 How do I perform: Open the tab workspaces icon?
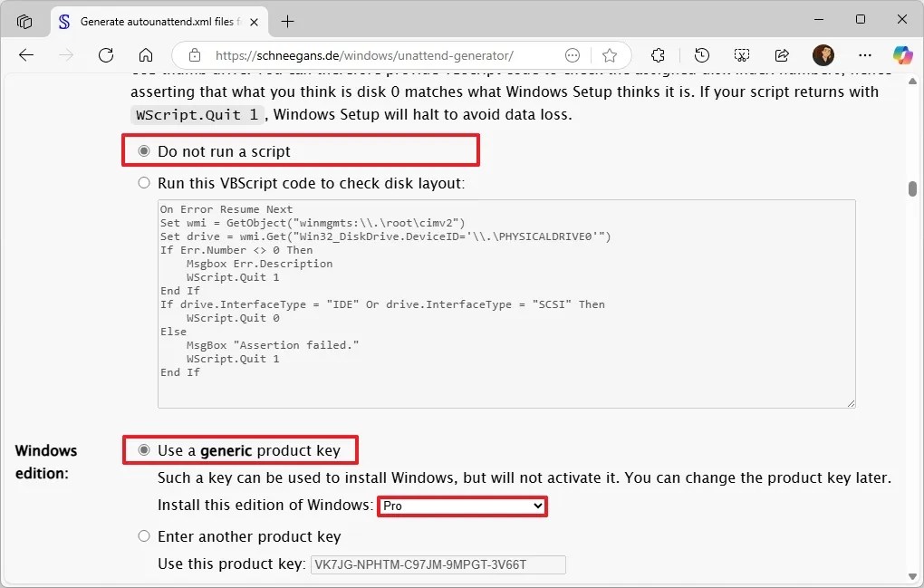tap(24, 21)
